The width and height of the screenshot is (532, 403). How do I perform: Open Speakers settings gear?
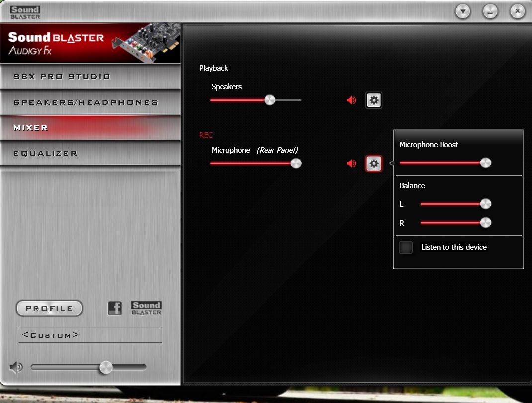click(x=374, y=100)
